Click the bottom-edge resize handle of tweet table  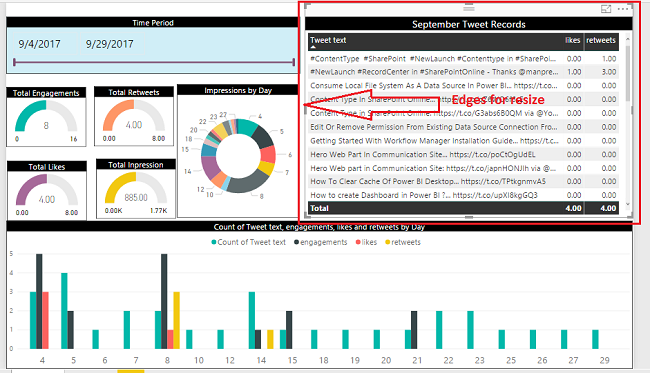pos(469,217)
